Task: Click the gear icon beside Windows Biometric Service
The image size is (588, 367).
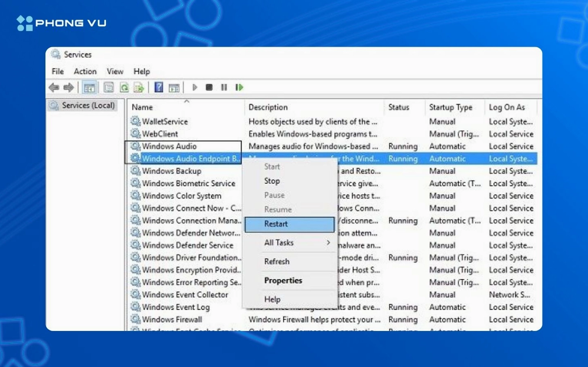Action: [x=136, y=183]
